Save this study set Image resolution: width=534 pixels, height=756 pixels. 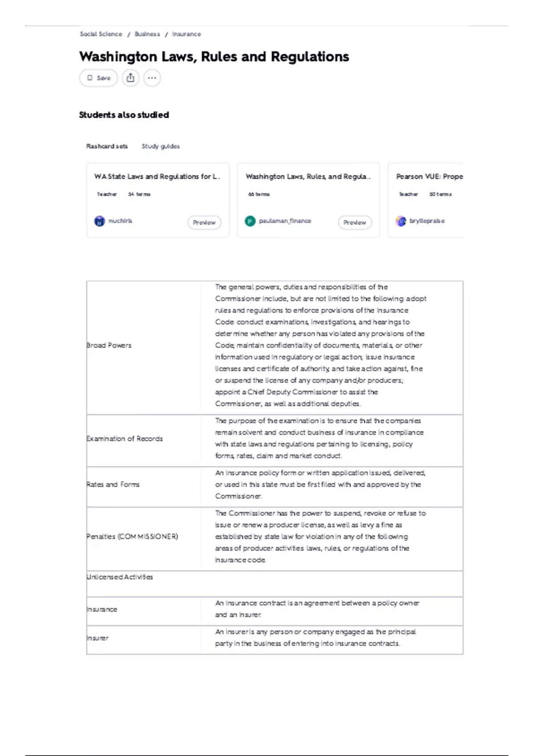[x=98, y=78]
